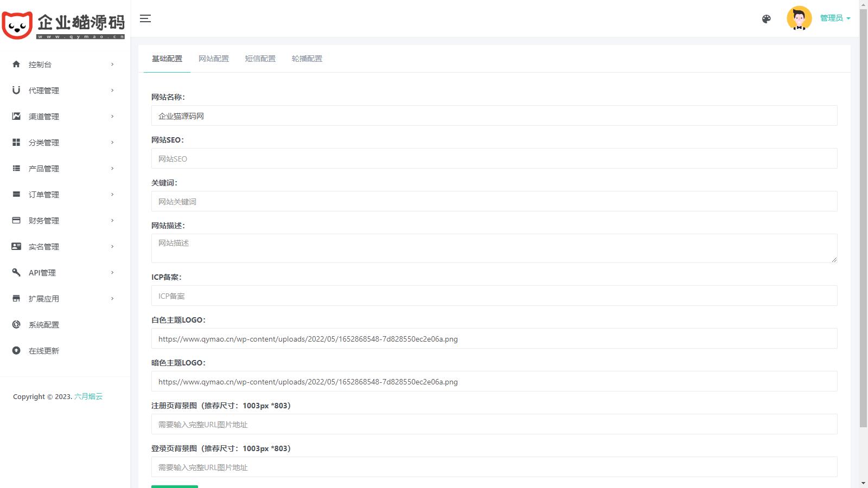
Task: Open the 管理员 user dropdown
Action: pos(834,18)
